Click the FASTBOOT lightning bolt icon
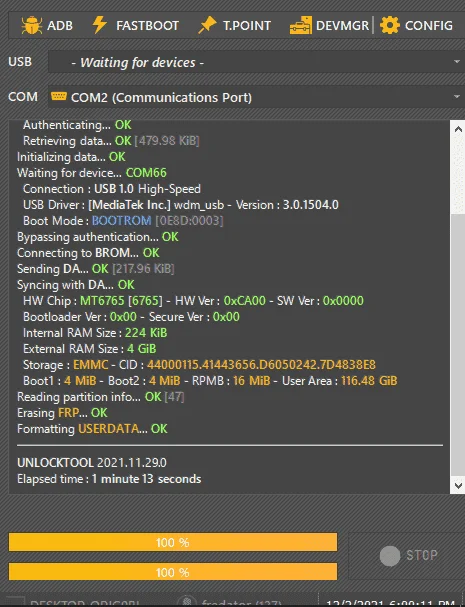The height and width of the screenshot is (607, 465). 100,25
